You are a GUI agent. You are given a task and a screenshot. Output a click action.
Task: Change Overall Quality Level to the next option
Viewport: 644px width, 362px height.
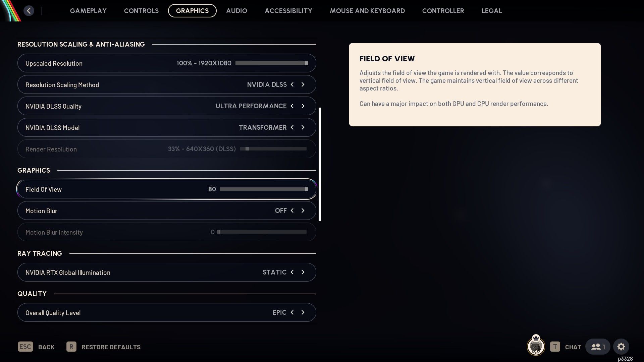[x=303, y=312]
